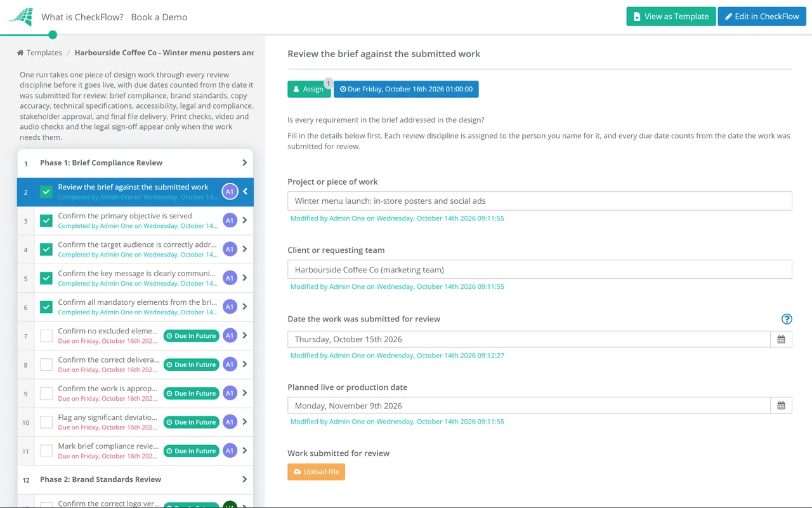The width and height of the screenshot is (812, 508).
Task: Open calendar picker for submitted date
Action: pos(781,339)
